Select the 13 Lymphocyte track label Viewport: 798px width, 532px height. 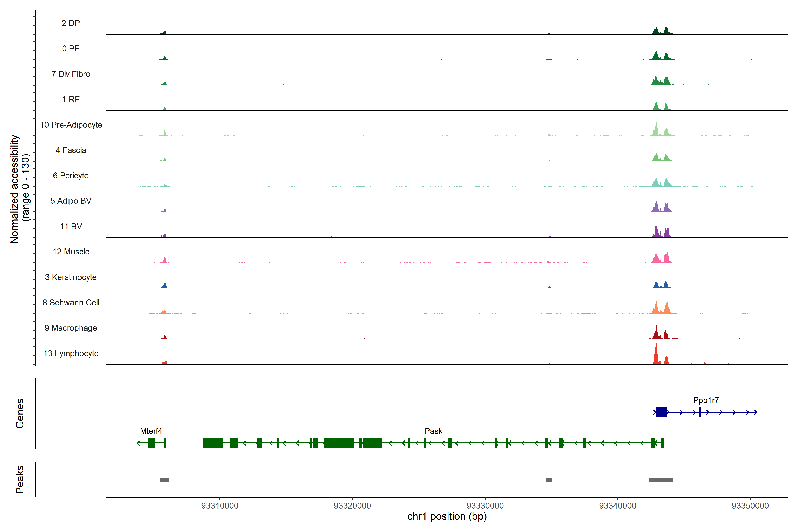tap(71, 353)
